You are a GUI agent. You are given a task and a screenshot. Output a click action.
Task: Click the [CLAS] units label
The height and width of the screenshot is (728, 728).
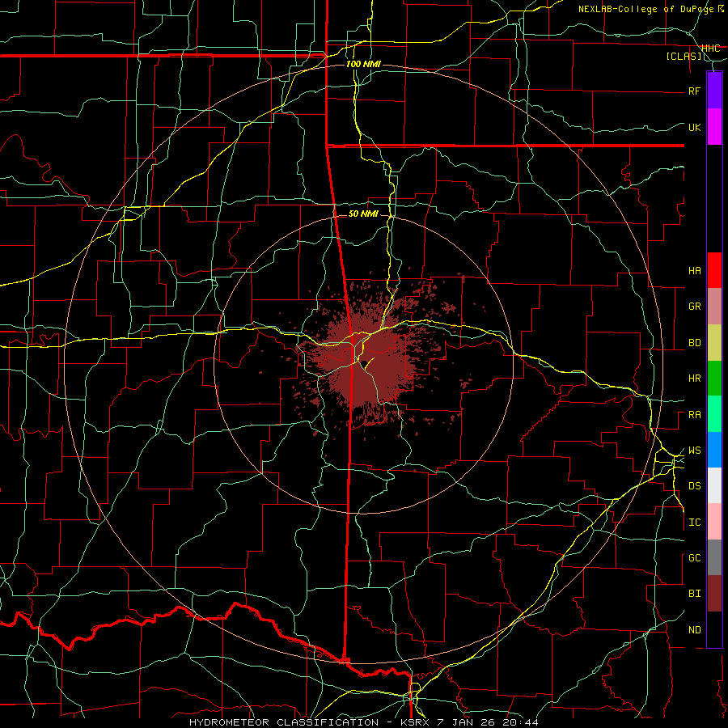[x=684, y=57]
